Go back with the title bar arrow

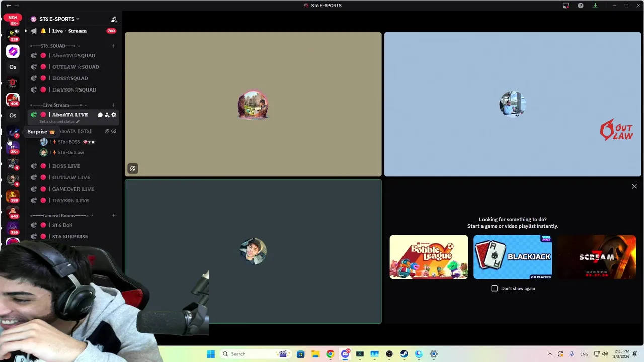9,5
